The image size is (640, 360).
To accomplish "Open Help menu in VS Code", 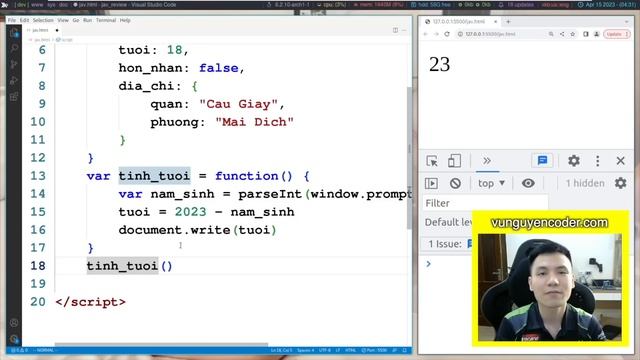I will coord(125,20).
